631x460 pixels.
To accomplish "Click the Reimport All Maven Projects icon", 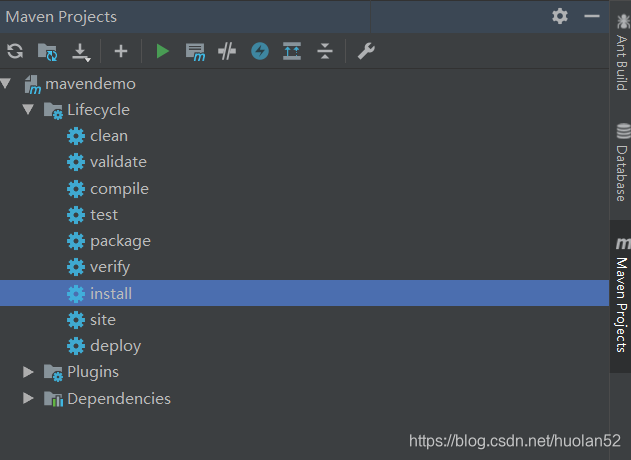I will (15, 51).
